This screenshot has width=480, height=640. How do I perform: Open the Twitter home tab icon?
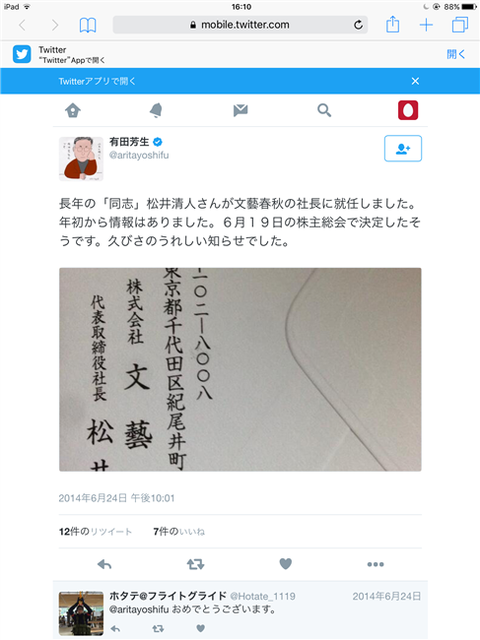[73, 110]
